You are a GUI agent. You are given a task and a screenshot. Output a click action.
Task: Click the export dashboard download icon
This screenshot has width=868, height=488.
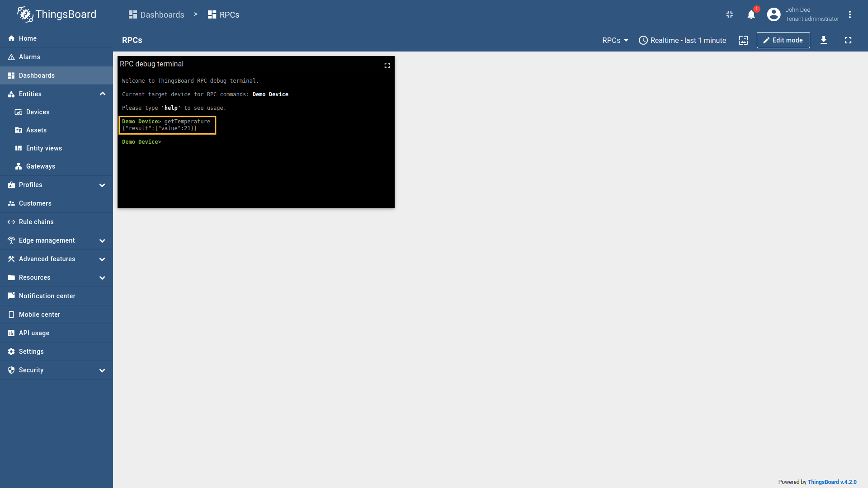(x=823, y=40)
